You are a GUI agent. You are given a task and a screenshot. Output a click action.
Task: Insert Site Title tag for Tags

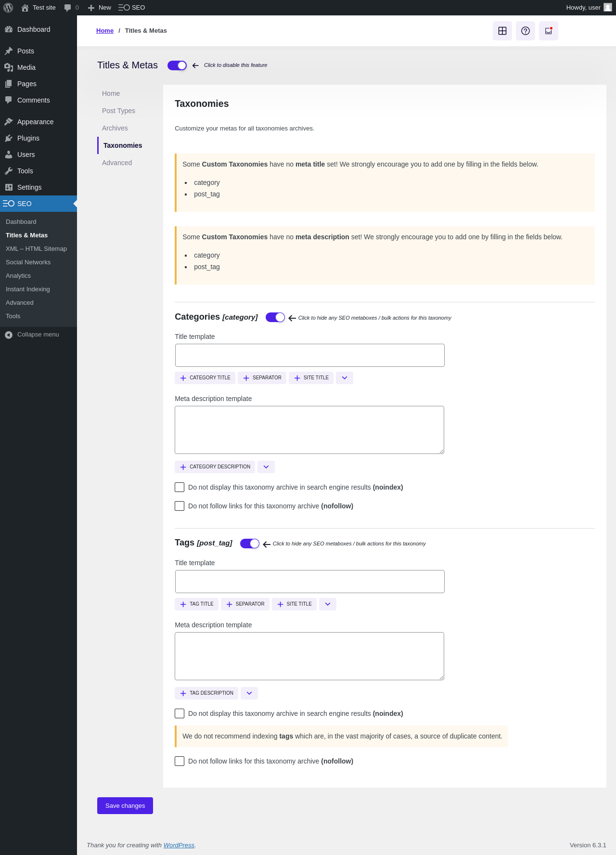point(294,604)
